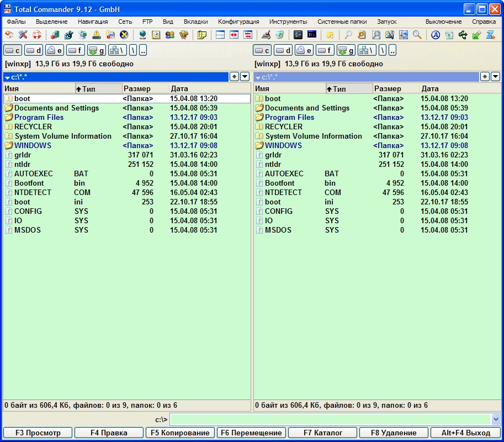Click the brush cleanup toolbar icon
Image resolution: width=504 pixels, height=442 pixels.
[266, 35]
